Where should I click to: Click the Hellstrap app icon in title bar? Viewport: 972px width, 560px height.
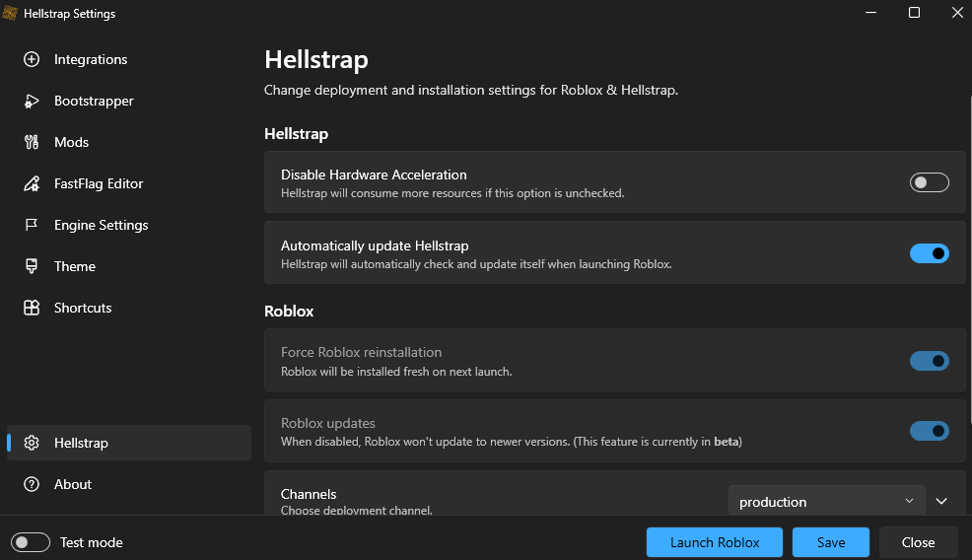tap(10, 13)
